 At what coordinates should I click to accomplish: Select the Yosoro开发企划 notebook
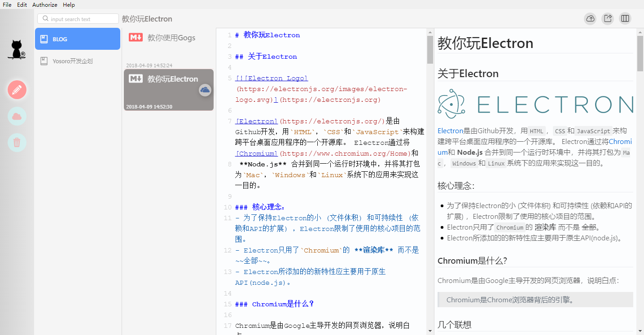click(78, 61)
